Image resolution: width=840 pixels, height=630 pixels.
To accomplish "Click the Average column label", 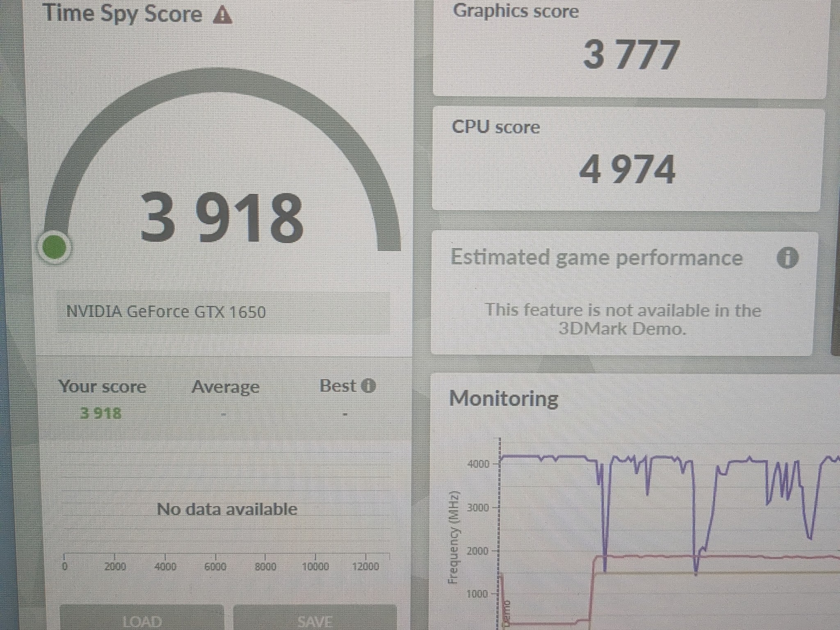I will 226,387.
